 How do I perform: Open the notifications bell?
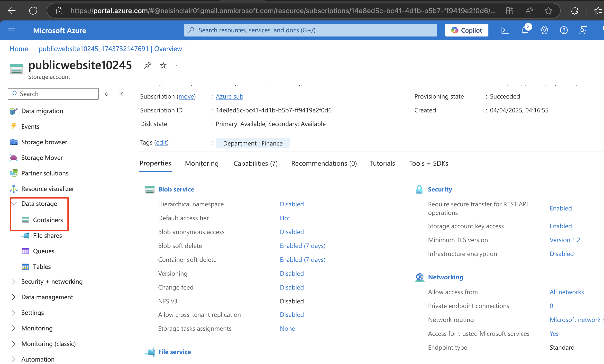point(525,30)
